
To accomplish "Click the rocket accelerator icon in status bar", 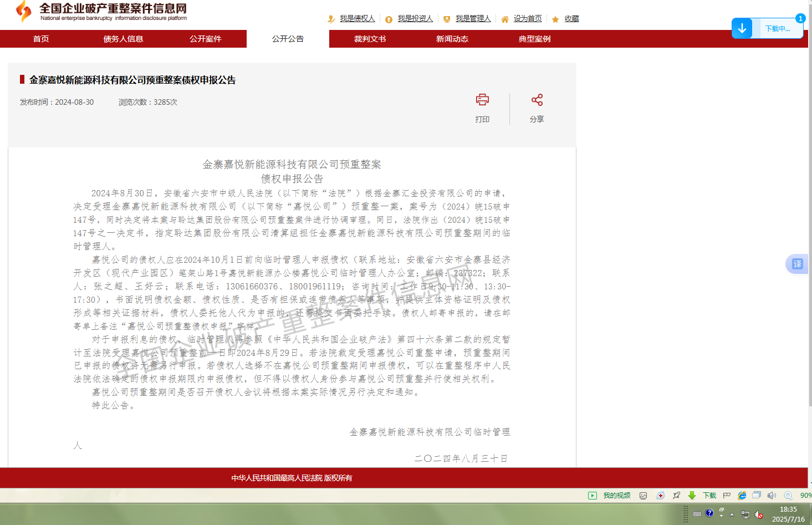I will (676, 496).
